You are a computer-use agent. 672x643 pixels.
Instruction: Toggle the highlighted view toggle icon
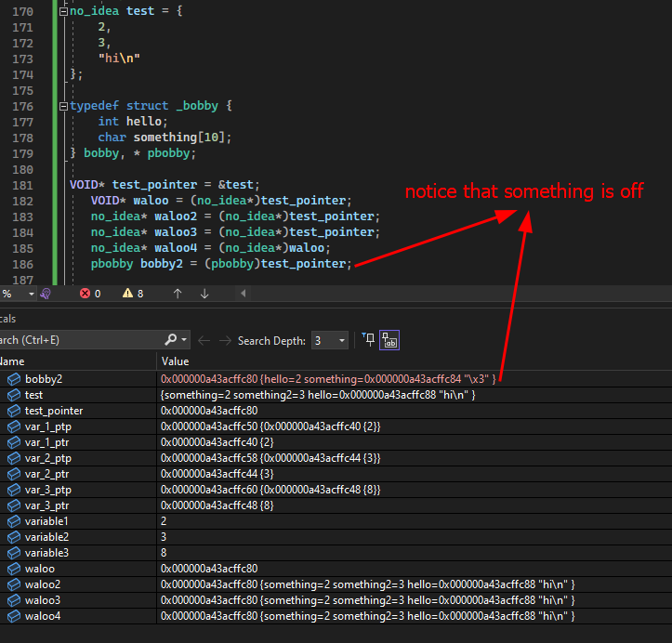point(389,340)
